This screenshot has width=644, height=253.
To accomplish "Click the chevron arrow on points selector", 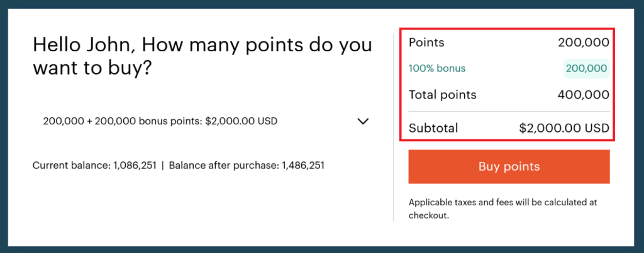I will pyautogui.click(x=363, y=121).
